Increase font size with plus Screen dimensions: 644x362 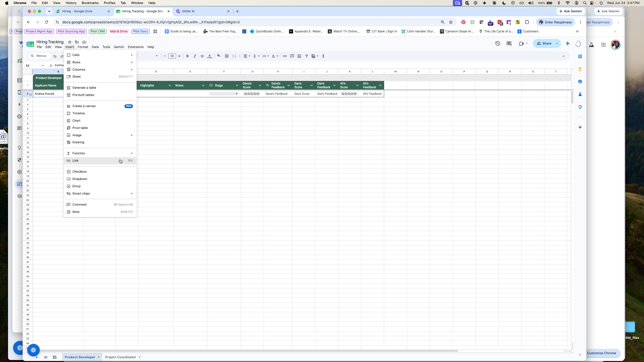[x=179, y=56]
